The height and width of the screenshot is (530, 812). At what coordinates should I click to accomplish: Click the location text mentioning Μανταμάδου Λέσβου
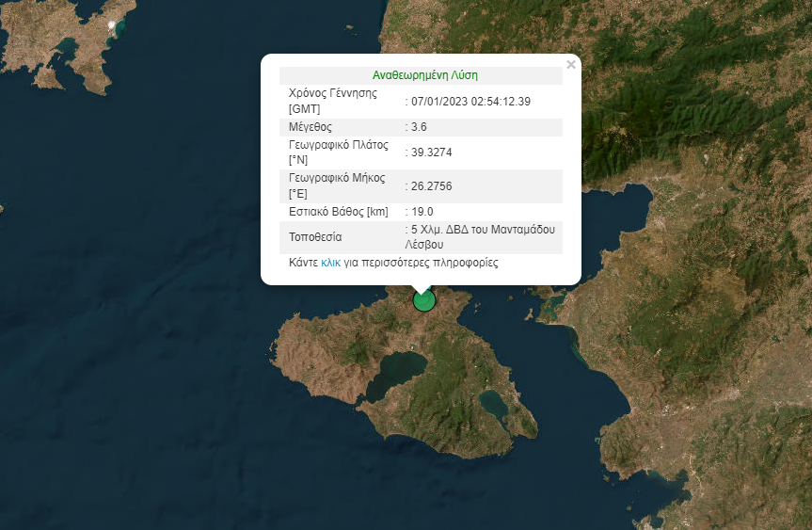[x=482, y=236]
